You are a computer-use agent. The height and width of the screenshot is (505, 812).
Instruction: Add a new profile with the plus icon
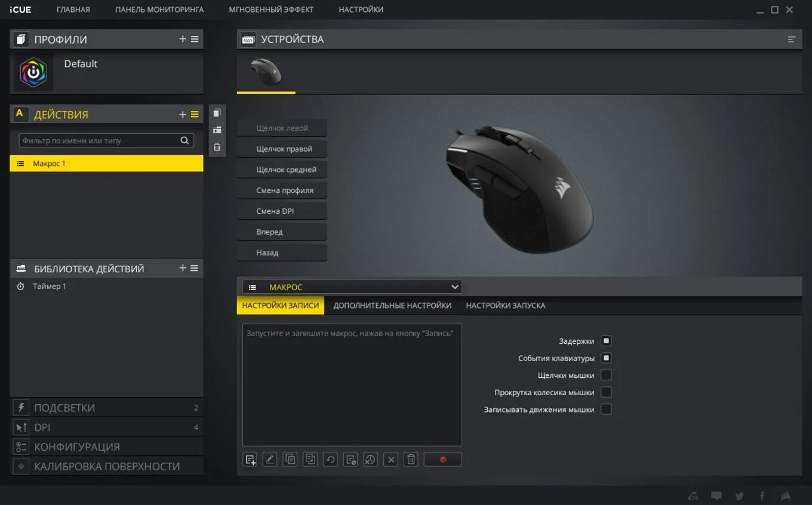(183, 39)
